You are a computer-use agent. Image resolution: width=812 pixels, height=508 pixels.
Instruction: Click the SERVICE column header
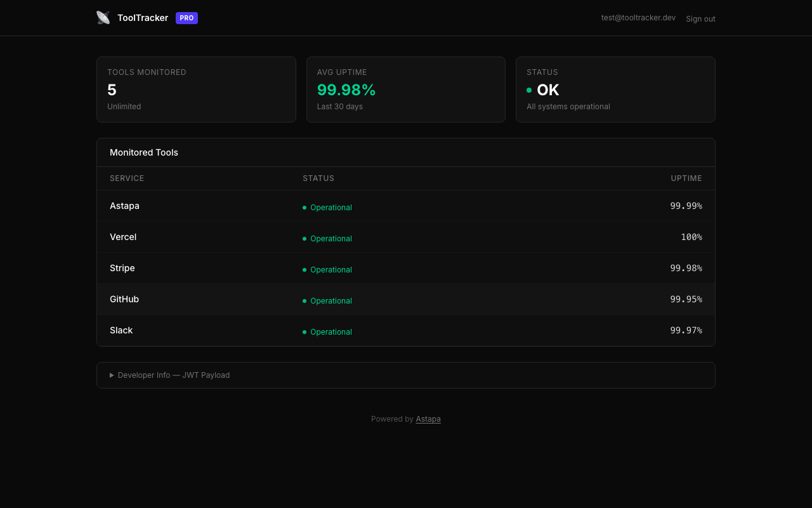tap(127, 178)
